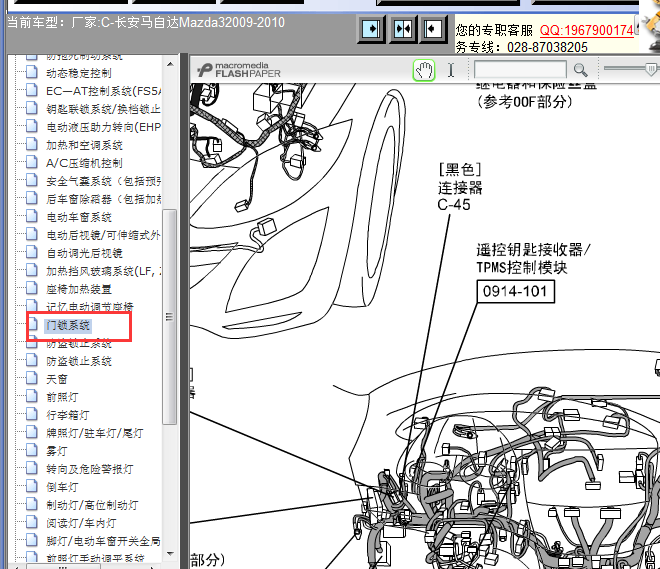The width and height of the screenshot is (660, 569).
Task: Open 倒车灯 entry
Action: tap(62, 487)
